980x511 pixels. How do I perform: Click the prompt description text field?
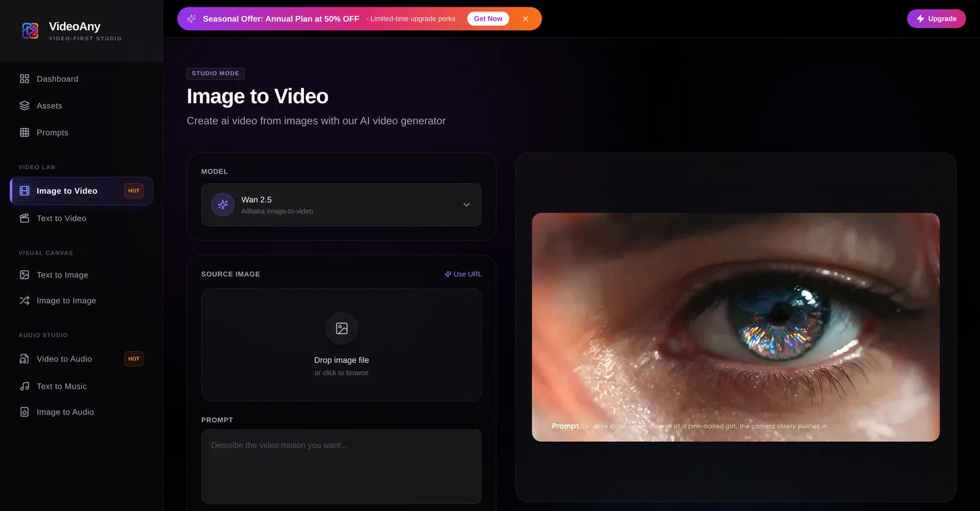tap(341, 466)
